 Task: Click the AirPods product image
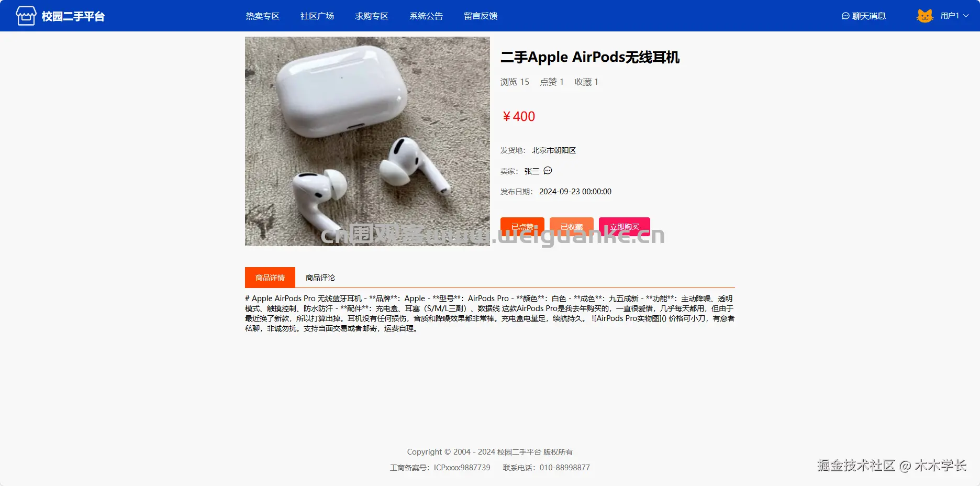pos(367,141)
